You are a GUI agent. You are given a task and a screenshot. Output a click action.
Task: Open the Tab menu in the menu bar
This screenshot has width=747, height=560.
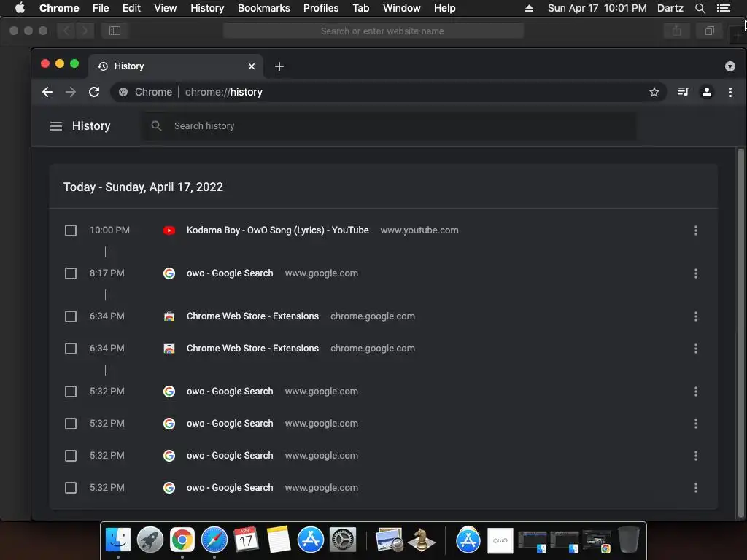pos(360,8)
